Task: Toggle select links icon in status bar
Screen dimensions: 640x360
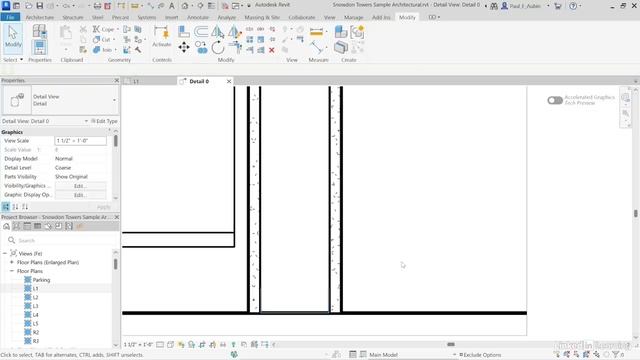Action: point(557,355)
